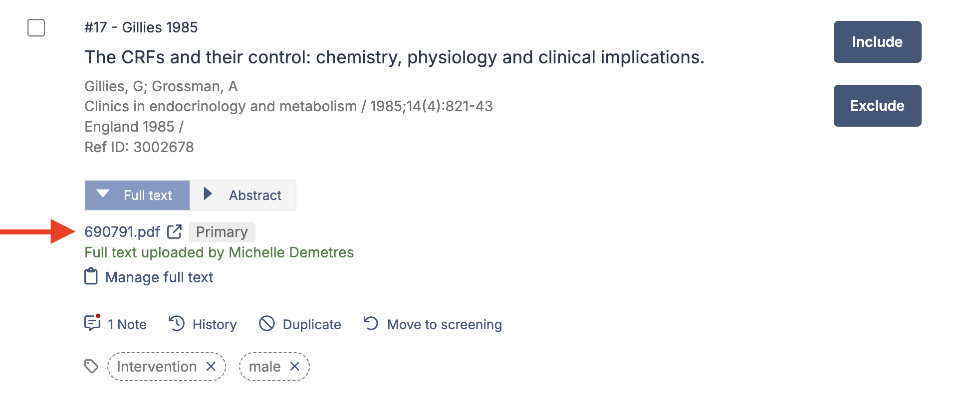This screenshot has height=408, width=980.
Task: Click the Abstract right-pointing triangle
Action: 208,194
